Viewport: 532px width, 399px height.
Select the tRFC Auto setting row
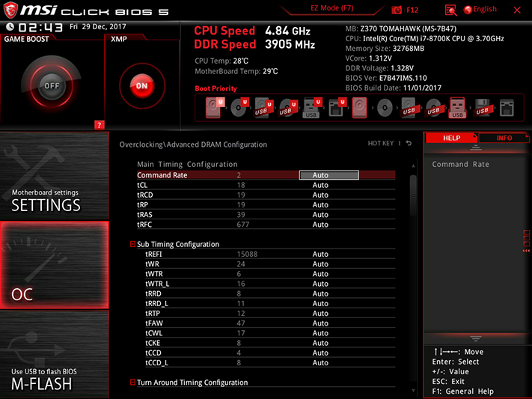click(x=266, y=225)
